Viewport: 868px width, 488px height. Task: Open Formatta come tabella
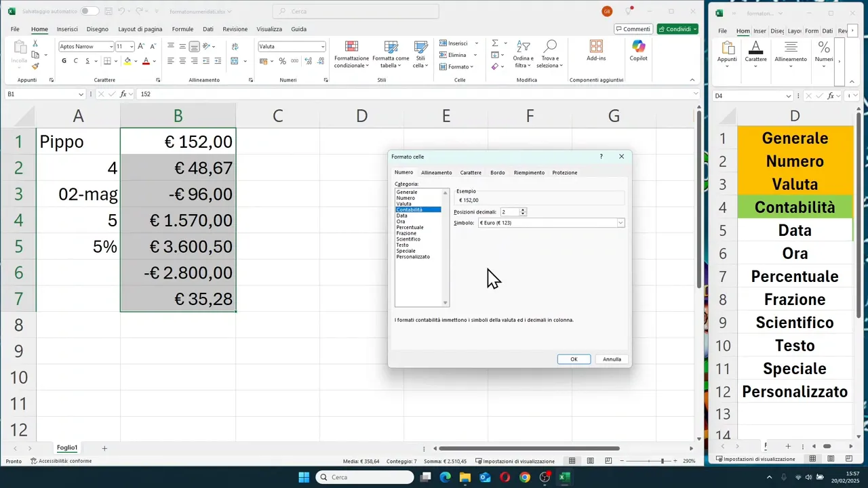(x=391, y=54)
